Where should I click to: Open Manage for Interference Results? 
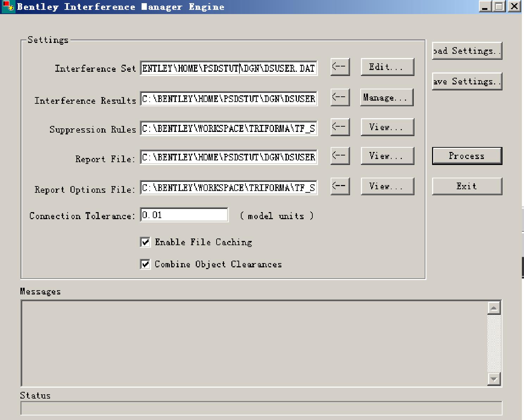[387, 97]
